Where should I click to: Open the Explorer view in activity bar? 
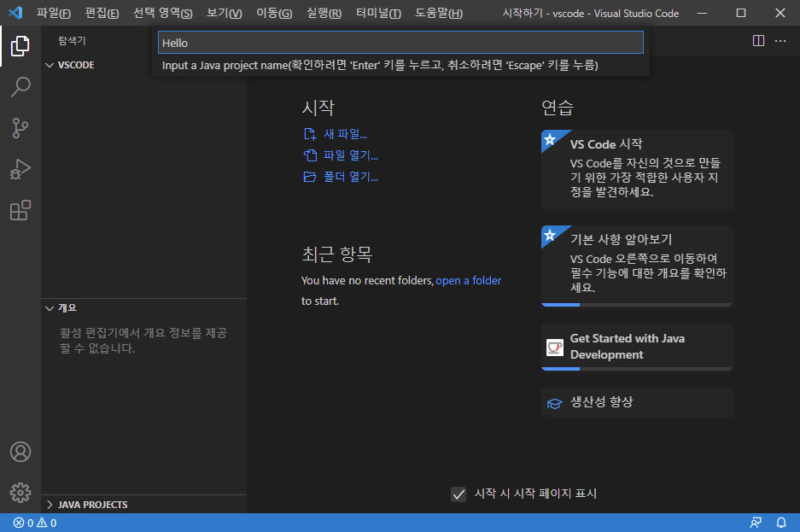[x=20, y=46]
